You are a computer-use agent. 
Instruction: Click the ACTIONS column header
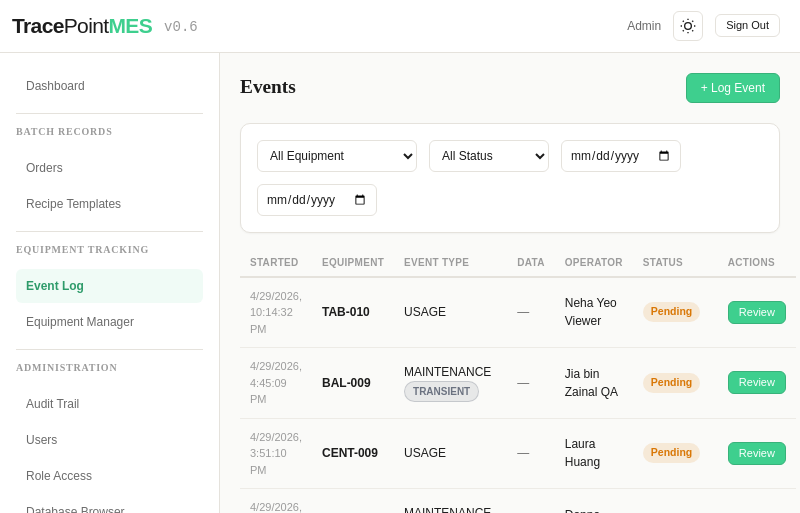(751, 262)
